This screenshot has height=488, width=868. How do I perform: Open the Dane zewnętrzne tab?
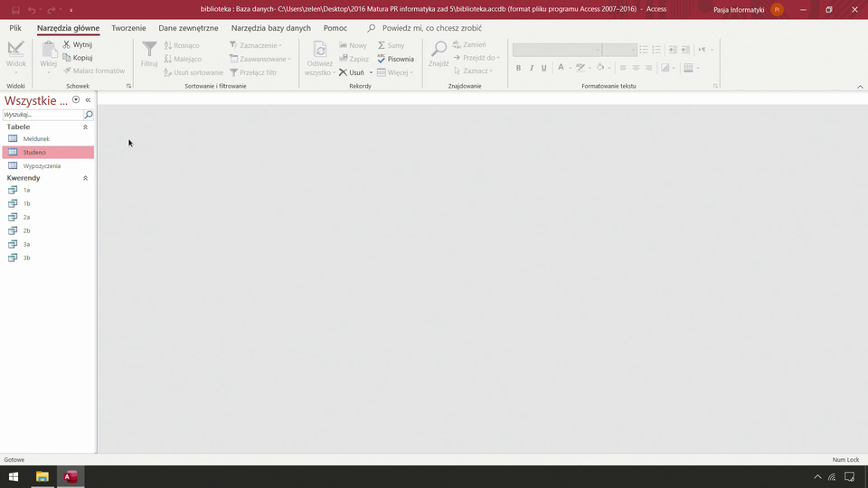pyautogui.click(x=188, y=28)
